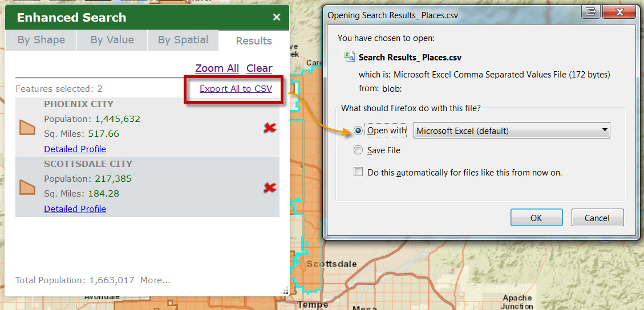Click the dialog restore window button
Viewport: 644px width, 310px height.
590,11
